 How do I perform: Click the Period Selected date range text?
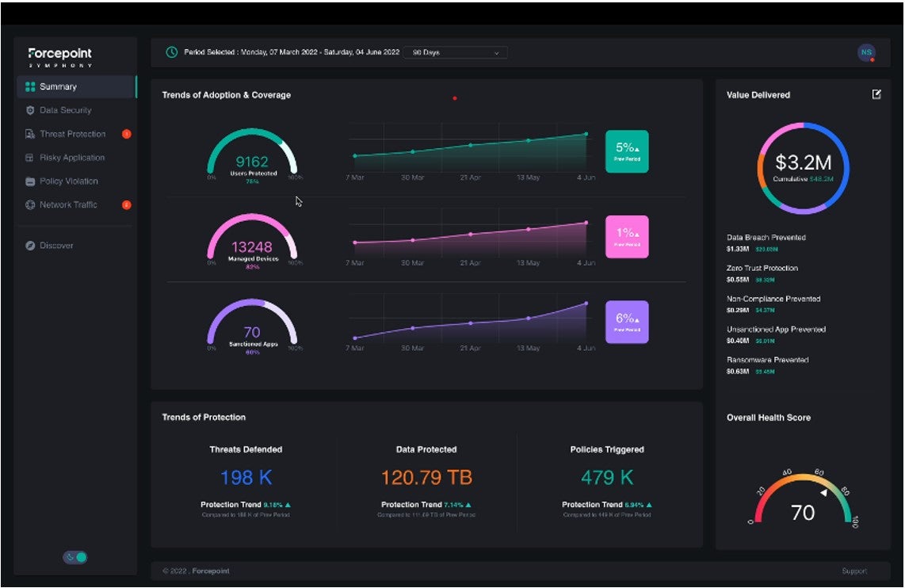pos(292,52)
